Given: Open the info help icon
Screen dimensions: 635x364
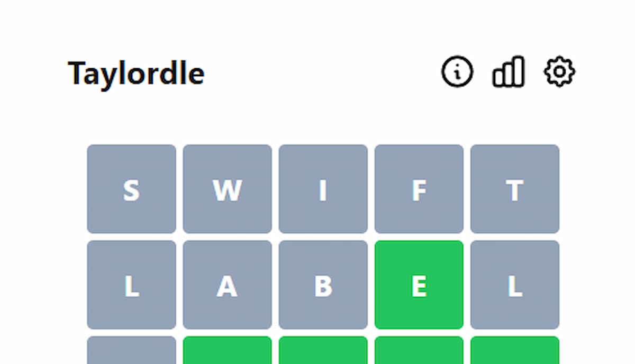Looking at the screenshot, I should point(457,72).
